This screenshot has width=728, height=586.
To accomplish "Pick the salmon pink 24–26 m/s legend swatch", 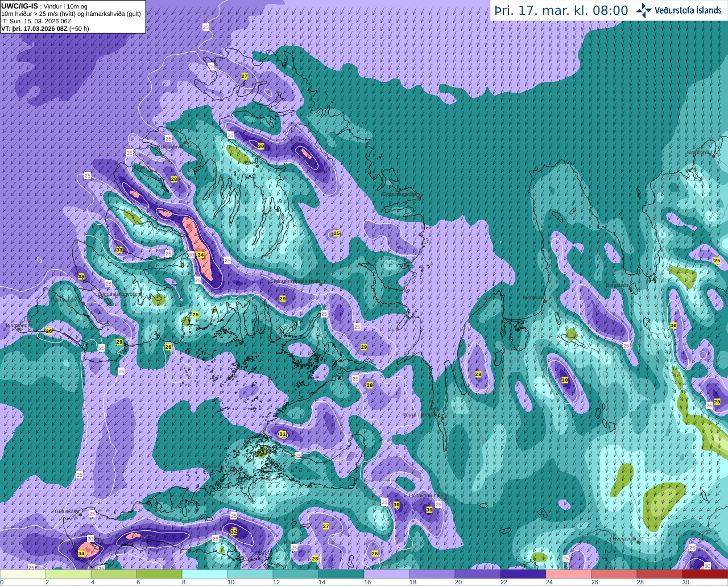I will click(569, 575).
